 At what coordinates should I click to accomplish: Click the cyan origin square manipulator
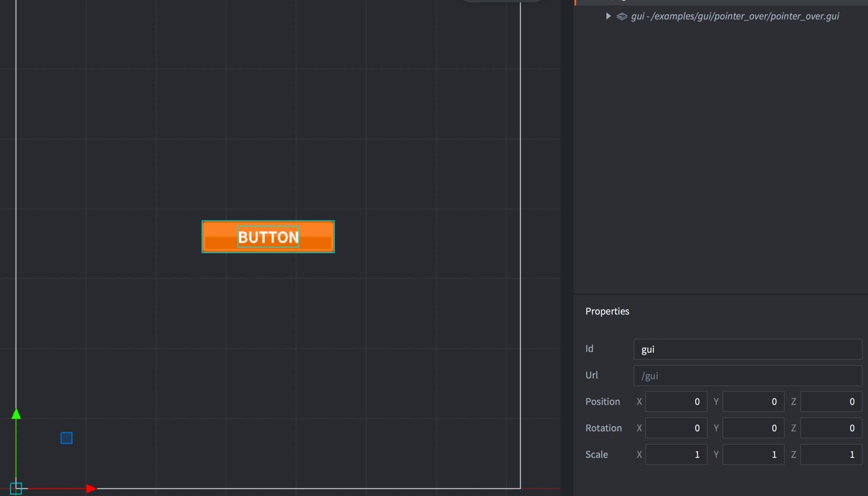point(16,488)
